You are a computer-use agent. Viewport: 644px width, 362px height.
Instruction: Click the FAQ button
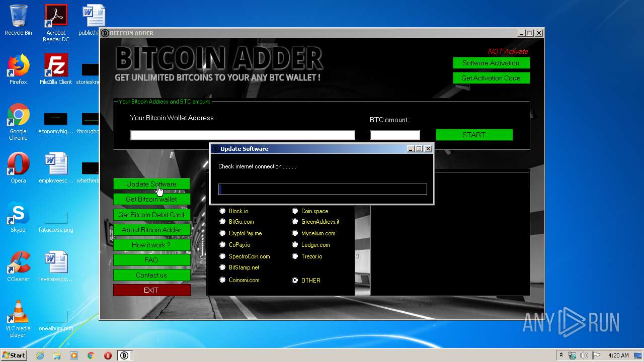151,260
